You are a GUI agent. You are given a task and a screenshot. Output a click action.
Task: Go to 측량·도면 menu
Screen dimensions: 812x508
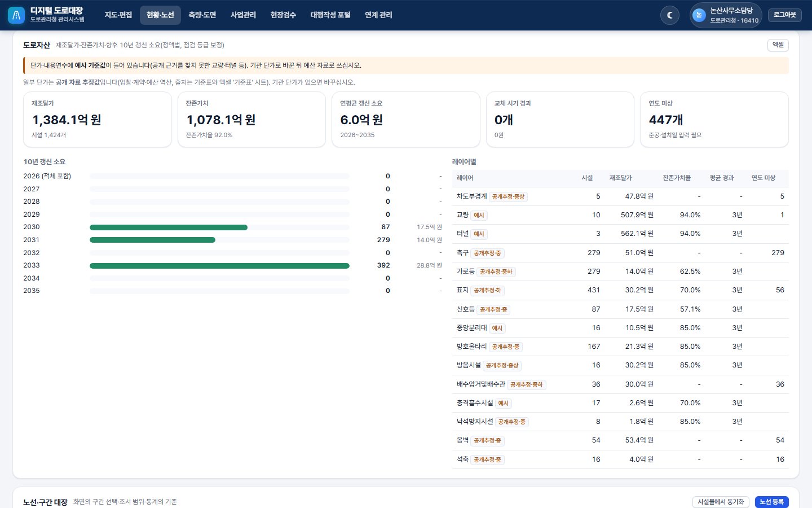tap(202, 15)
